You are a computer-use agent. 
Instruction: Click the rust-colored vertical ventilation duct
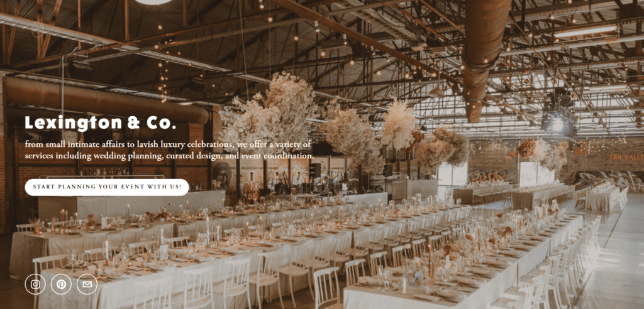point(485,57)
